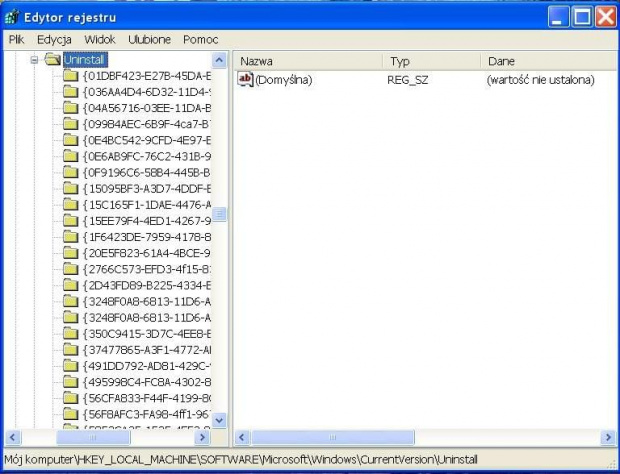The height and width of the screenshot is (474, 620).
Task: Click the folder icon of {01DBF423-E27B-45DA key
Action: tap(70, 75)
